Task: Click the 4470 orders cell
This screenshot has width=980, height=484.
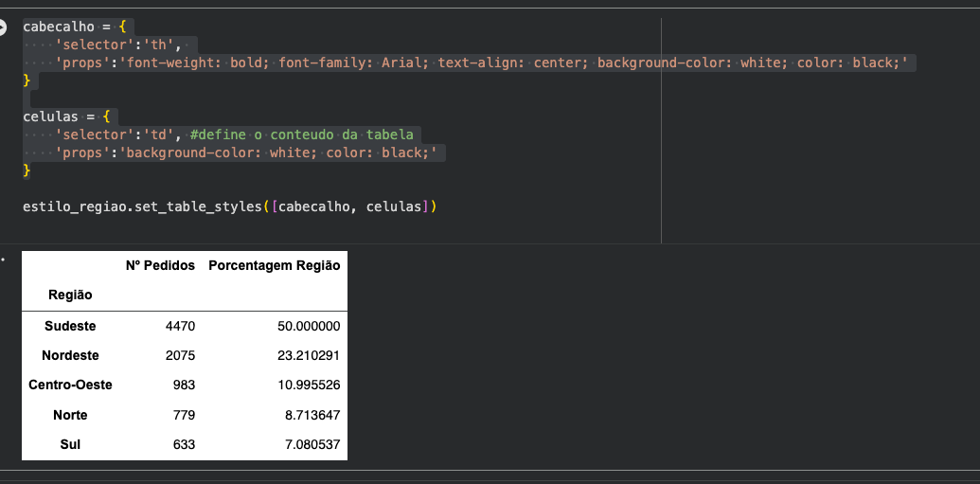Action: [178, 327]
